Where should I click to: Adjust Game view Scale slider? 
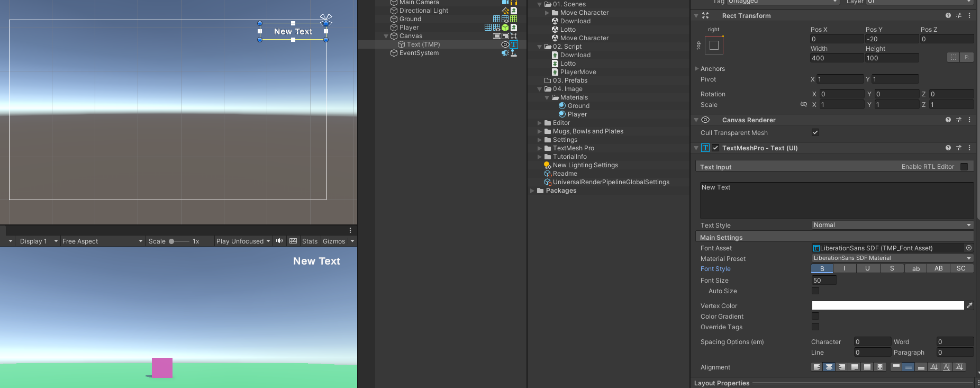click(179, 241)
